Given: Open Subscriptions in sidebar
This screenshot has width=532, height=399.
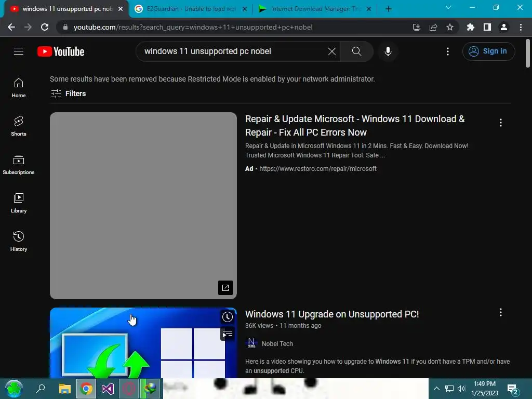Looking at the screenshot, I should point(19,165).
